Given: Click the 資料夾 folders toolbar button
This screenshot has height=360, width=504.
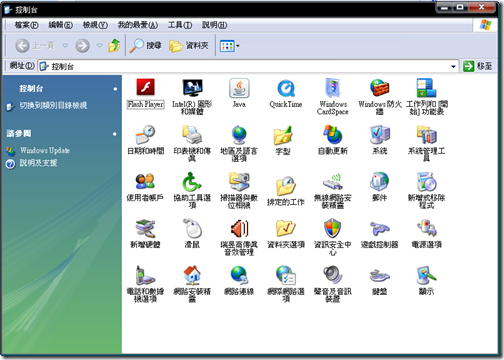Looking at the screenshot, I should click(189, 46).
